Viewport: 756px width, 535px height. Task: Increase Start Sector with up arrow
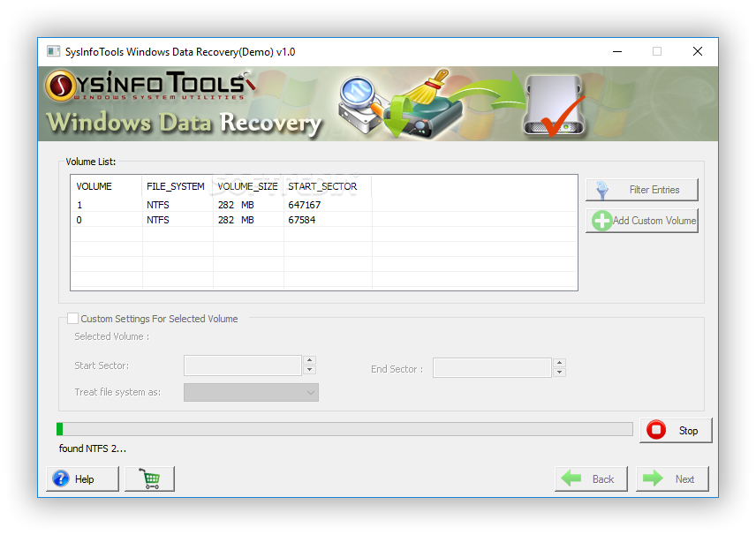point(309,360)
